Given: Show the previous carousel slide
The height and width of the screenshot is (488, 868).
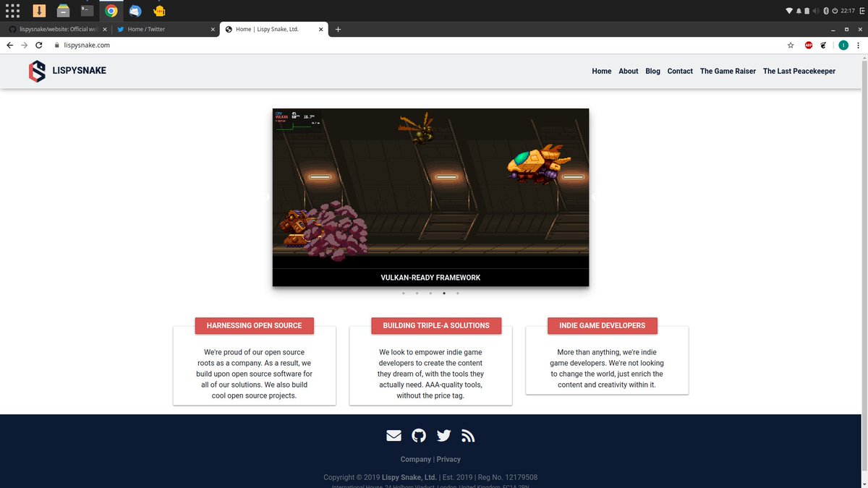Looking at the screenshot, I should (267, 197).
